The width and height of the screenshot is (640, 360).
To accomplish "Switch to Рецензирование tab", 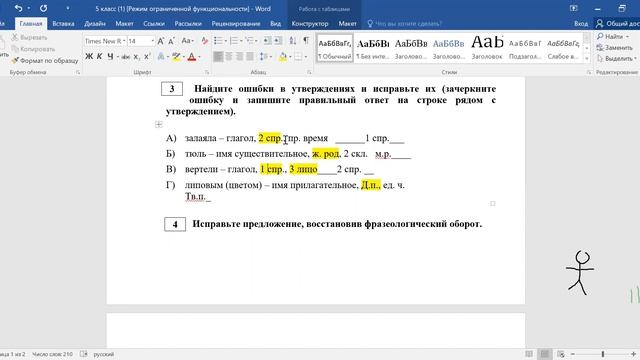I will 236,24.
